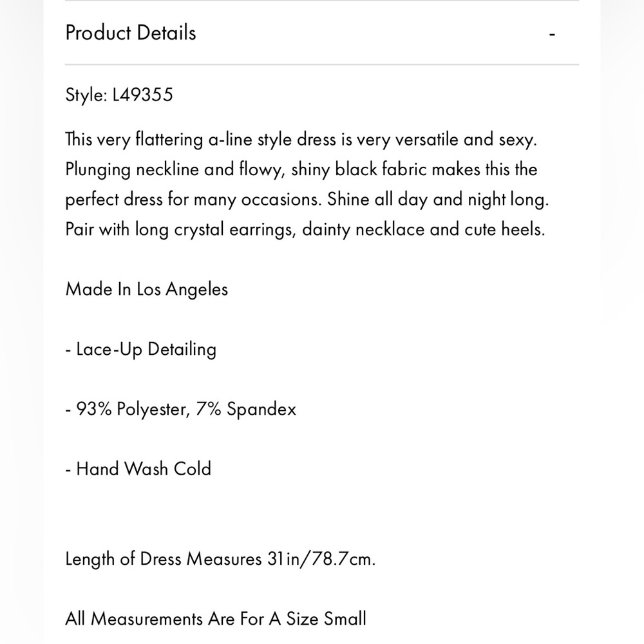
Task: Click the 'Plunging neckline and flowy' line
Action: coord(301,169)
